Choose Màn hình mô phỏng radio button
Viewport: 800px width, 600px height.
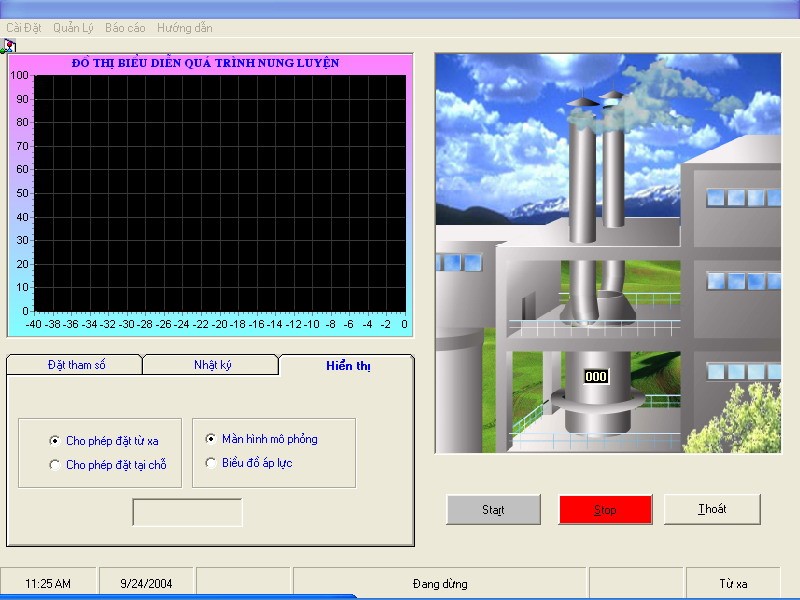(262, 439)
